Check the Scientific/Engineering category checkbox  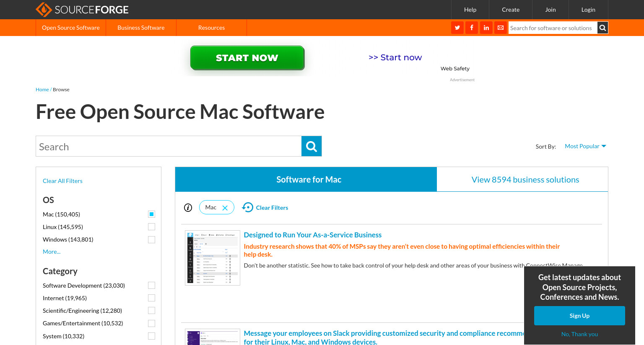[x=152, y=311]
